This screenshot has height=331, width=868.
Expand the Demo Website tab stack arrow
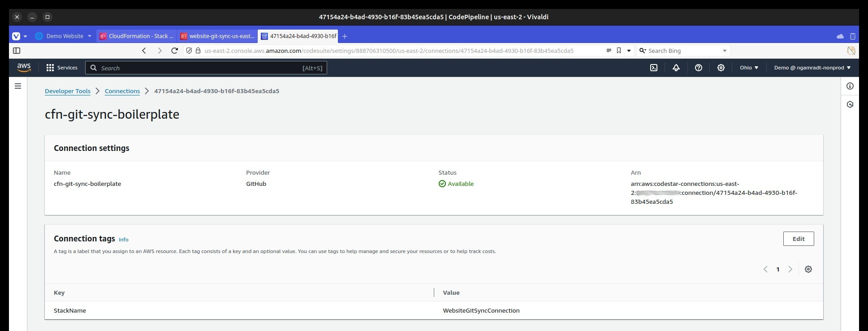[89, 36]
